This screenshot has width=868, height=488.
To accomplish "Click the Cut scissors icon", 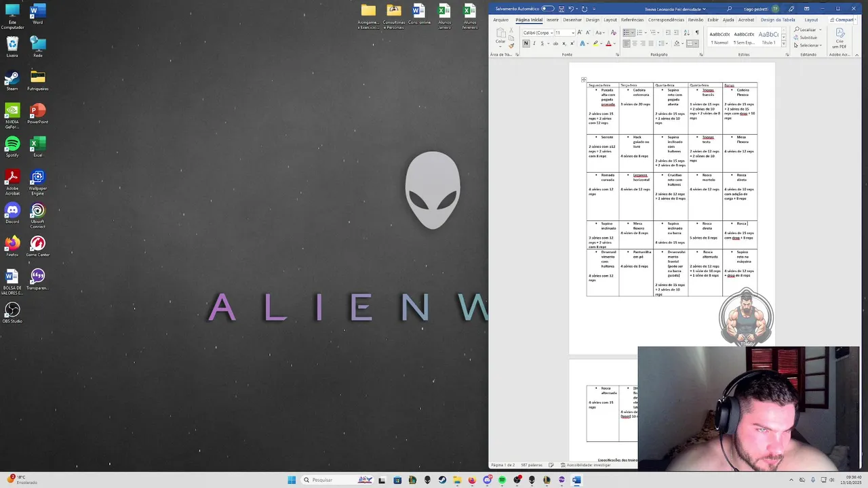I will 511,30.
